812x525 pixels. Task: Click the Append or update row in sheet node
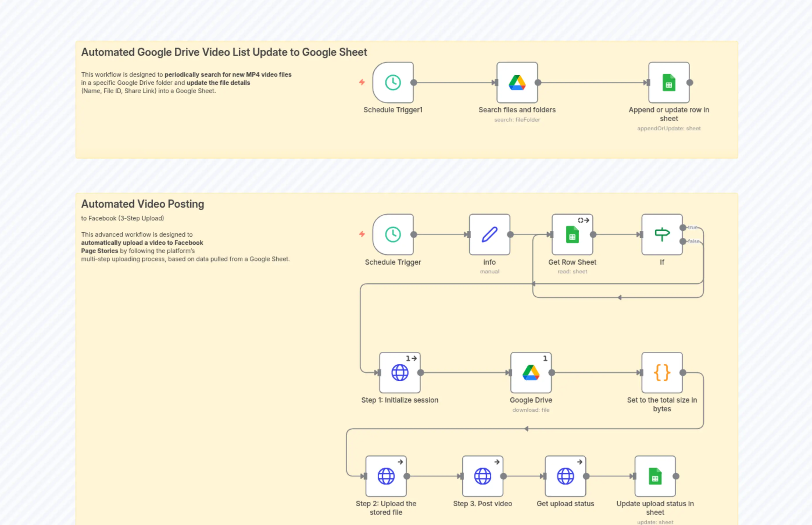668,83
